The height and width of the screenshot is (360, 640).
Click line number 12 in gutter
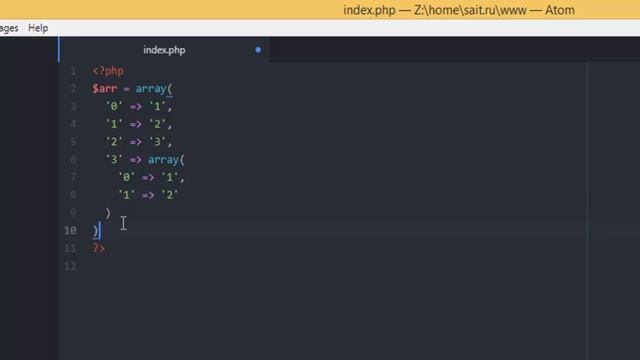pos(70,266)
